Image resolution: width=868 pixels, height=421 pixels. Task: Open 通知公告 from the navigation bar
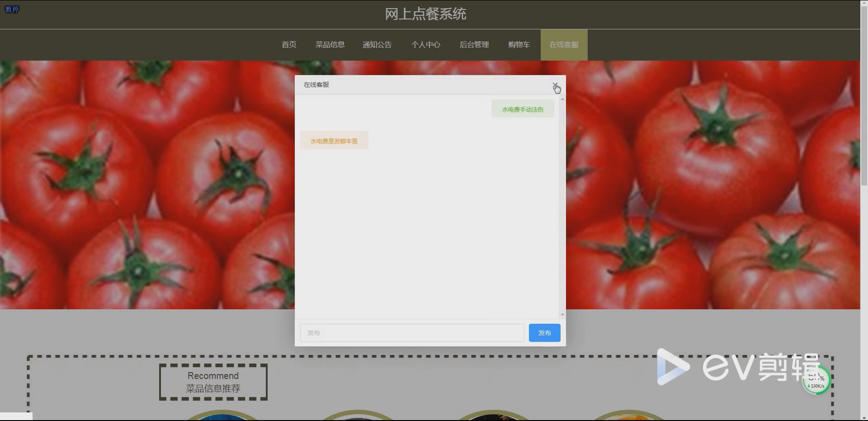377,44
